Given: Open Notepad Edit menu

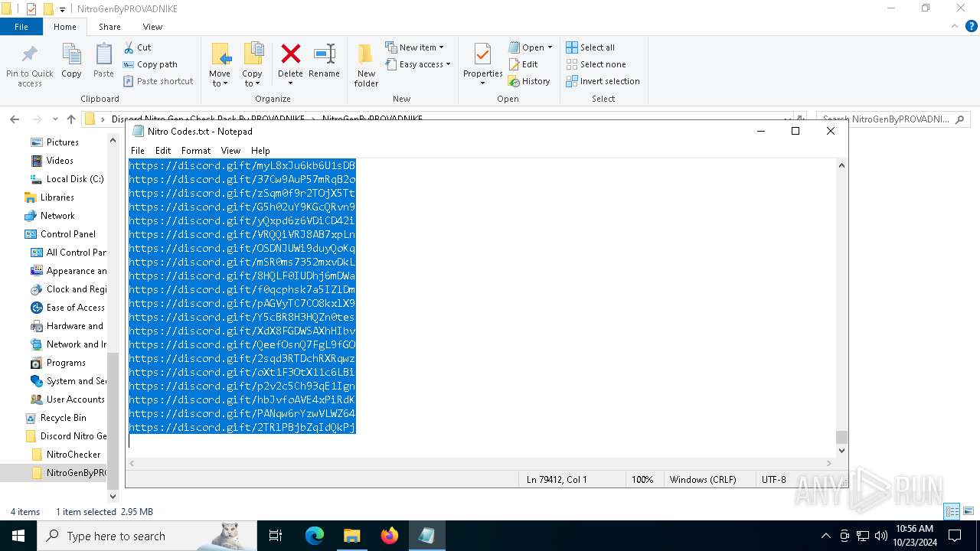Looking at the screenshot, I should (163, 151).
